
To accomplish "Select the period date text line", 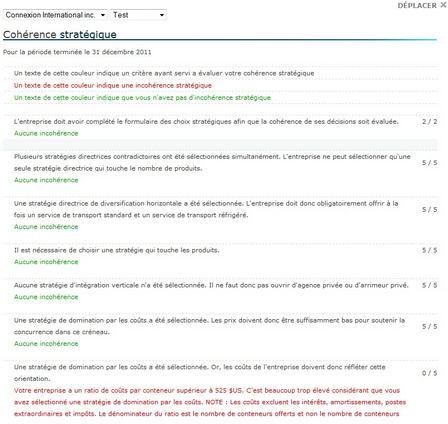I will pyautogui.click(x=77, y=52).
